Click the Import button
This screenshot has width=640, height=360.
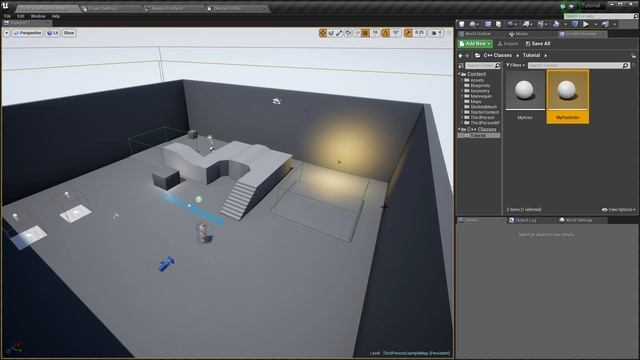point(508,44)
